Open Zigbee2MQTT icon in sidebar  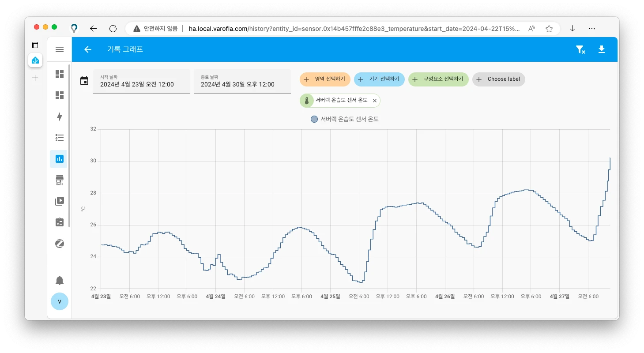click(x=60, y=244)
